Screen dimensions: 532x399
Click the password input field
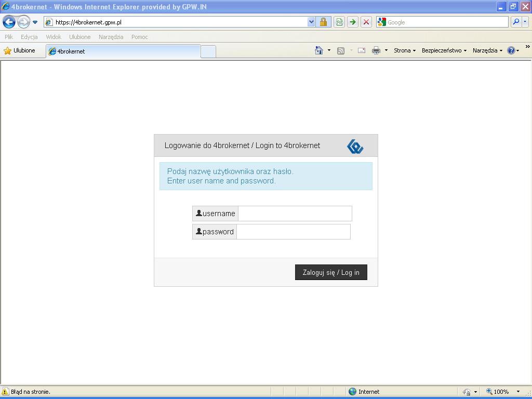point(294,232)
